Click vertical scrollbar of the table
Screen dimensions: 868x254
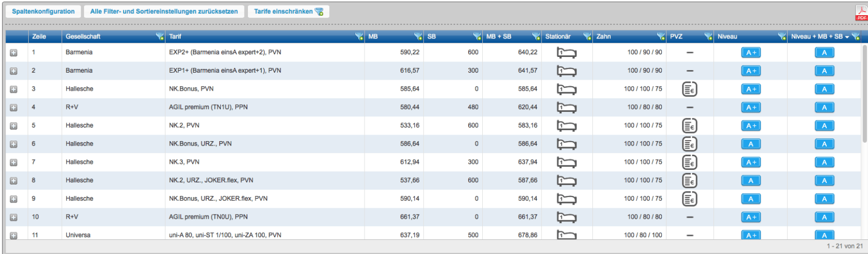[x=865, y=93]
